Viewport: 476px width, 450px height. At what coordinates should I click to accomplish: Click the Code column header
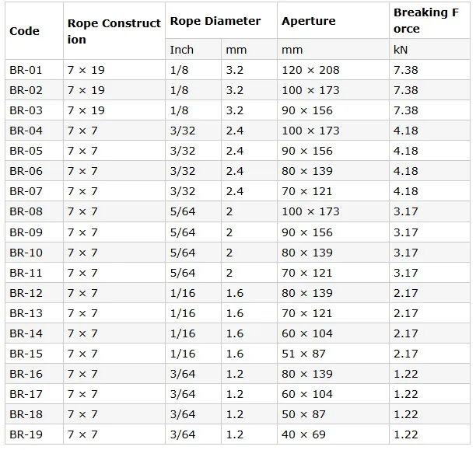(x=34, y=31)
